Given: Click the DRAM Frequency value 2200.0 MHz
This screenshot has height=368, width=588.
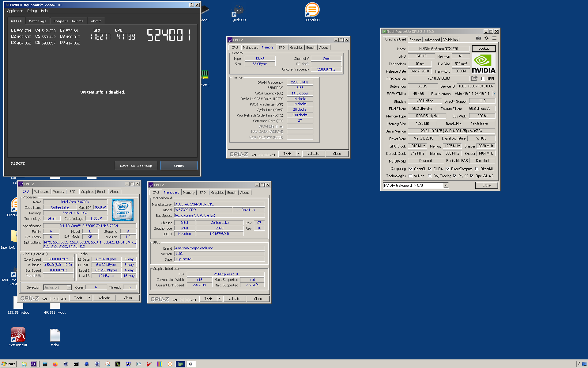Looking at the screenshot, I should [x=300, y=82].
